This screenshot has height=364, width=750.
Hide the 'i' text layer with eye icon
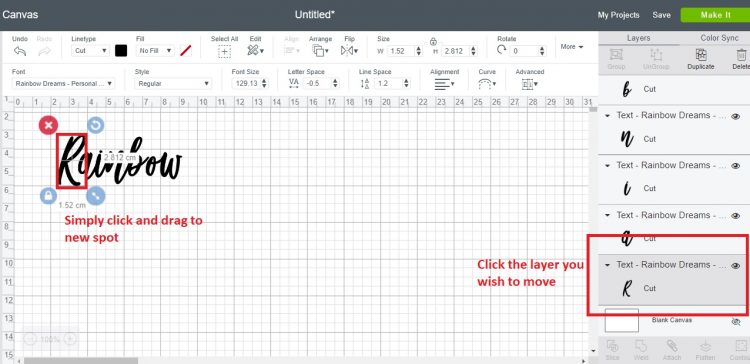coord(736,165)
